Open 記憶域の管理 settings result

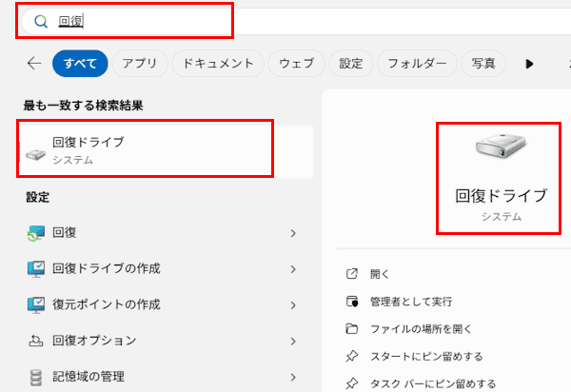pos(166,377)
